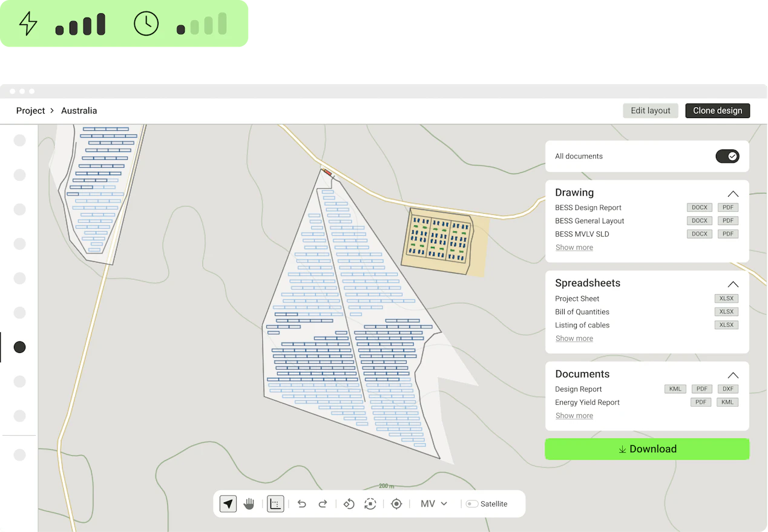Collapse the Spreadsheets section
Viewport: 768px width, 532px height.
(733, 284)
